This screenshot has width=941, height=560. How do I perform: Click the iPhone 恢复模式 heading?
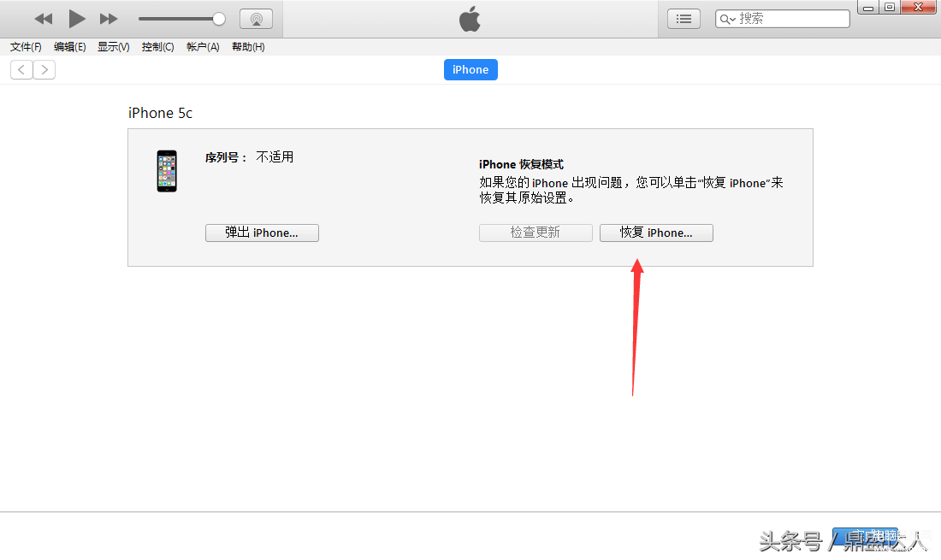pyautogui.click(x=521, y=164)
